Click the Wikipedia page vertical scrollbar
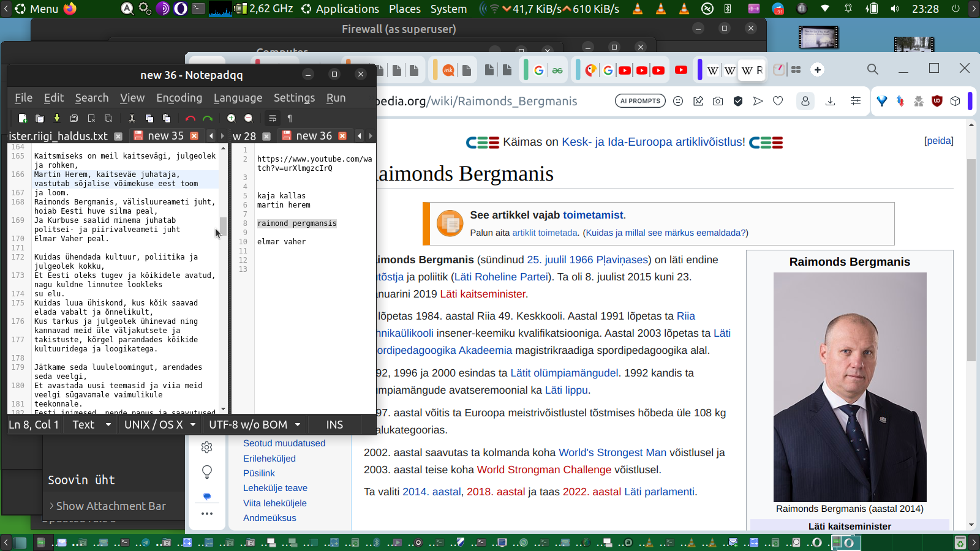The image size is (980, 551). [971, 260]
